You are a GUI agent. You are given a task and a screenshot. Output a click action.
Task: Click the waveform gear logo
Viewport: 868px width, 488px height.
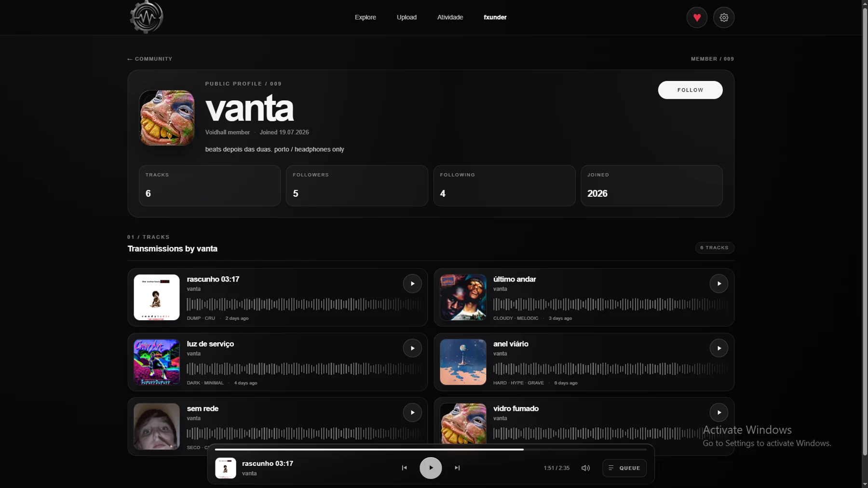click(147, 17)
